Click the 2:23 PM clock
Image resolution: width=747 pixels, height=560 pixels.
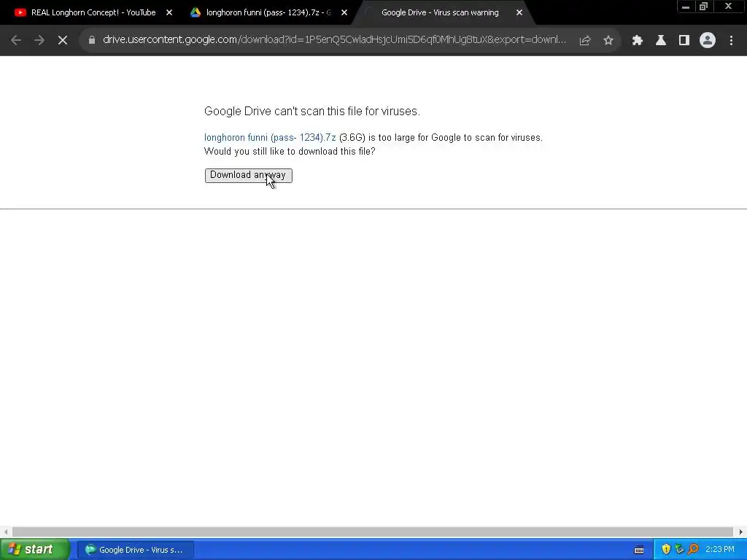[720, 550]
